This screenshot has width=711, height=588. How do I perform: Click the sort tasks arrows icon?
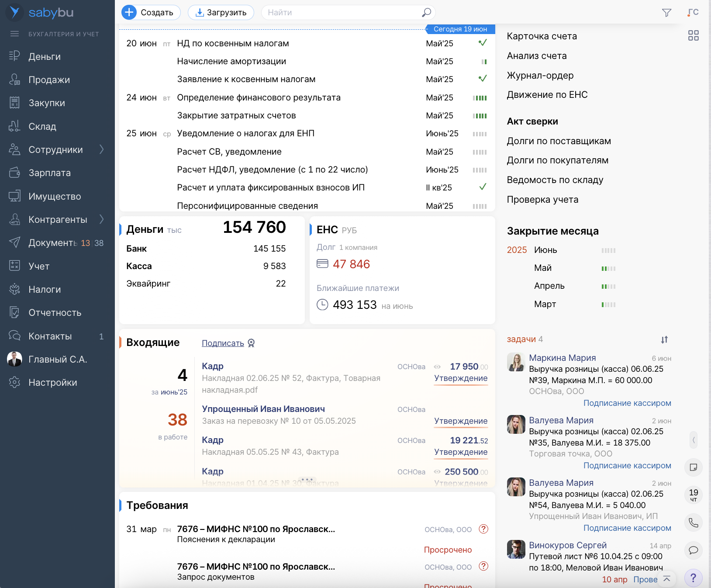(x=664, y=339)
